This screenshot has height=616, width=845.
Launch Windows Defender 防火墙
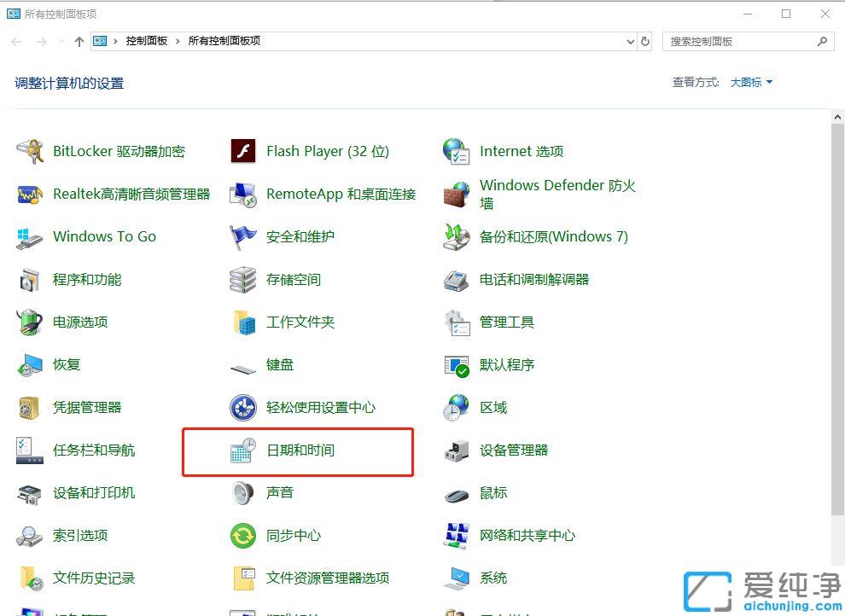(x=555, y=194)
